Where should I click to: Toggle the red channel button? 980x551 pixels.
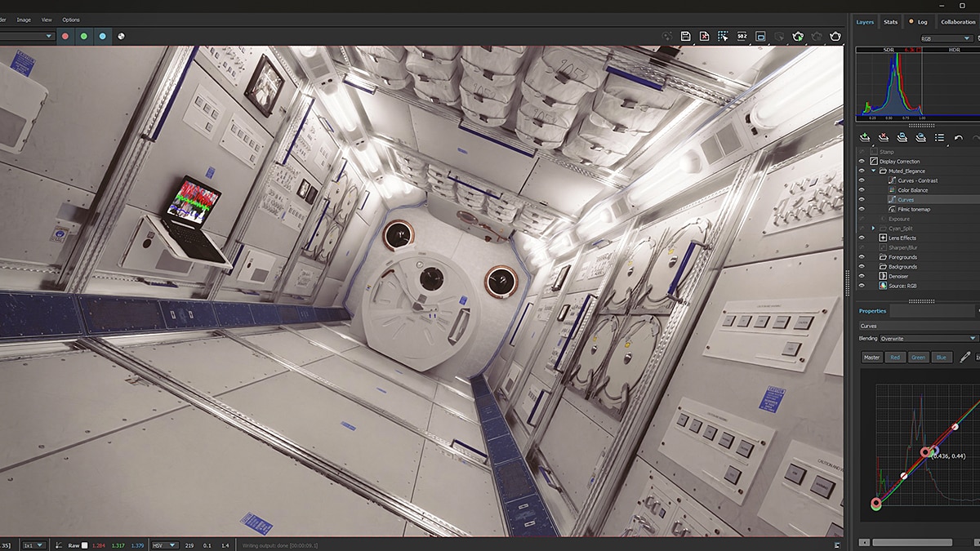click(65, 36)
